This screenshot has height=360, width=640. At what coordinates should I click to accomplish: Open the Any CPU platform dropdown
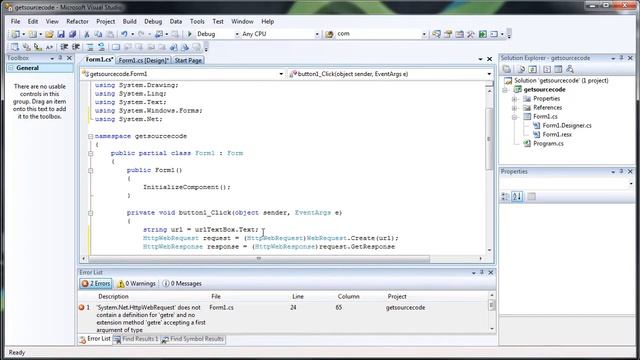tap(317, 34)
